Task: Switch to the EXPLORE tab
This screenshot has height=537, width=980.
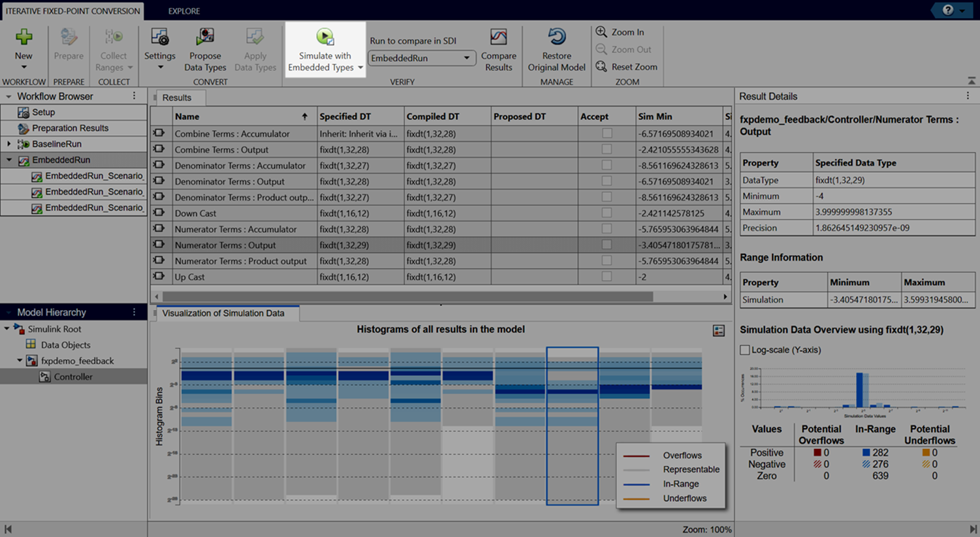Action: 183,11
